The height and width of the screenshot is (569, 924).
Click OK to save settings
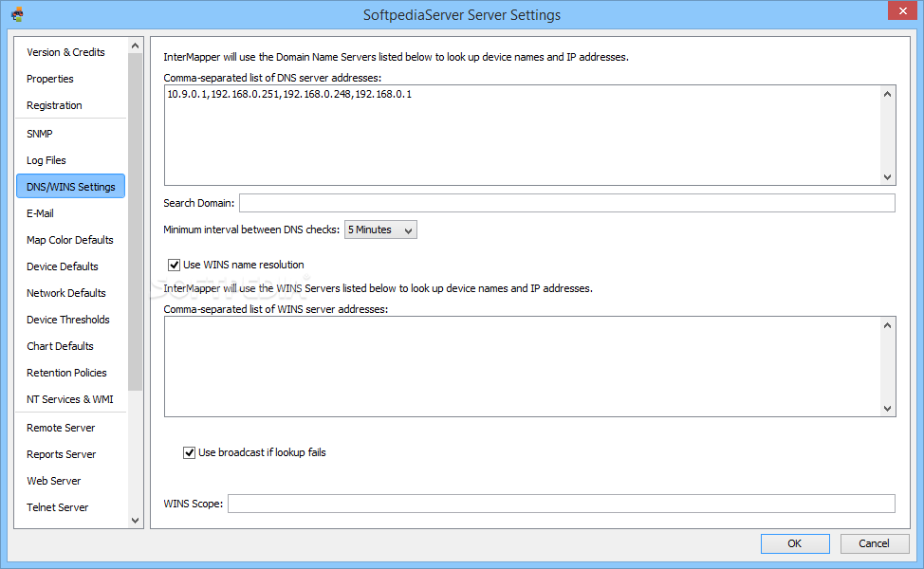(795, 543)
